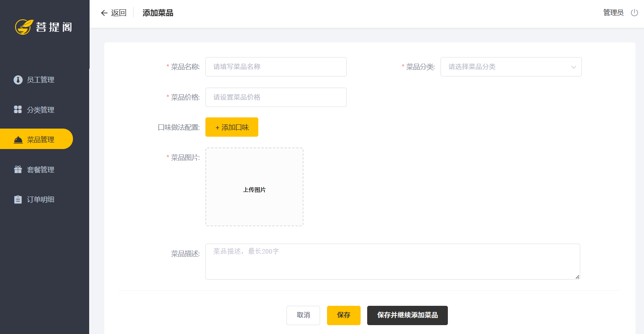Click the 套餐管理 gift box icon
This screenshot has width=644, height=334.
coord(18,170)
